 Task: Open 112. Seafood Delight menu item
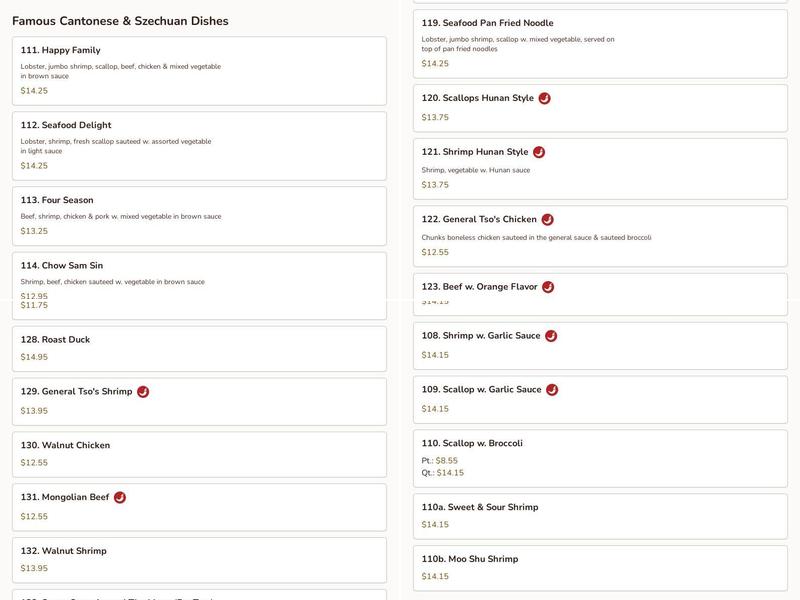point(199,145)
